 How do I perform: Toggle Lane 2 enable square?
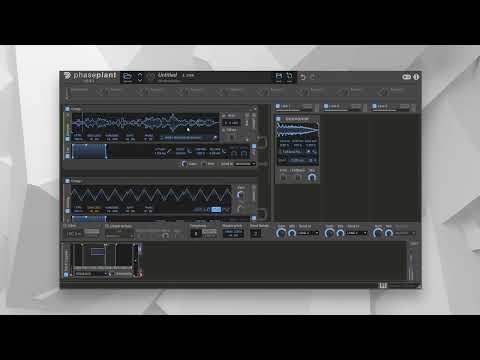point(326,106)
